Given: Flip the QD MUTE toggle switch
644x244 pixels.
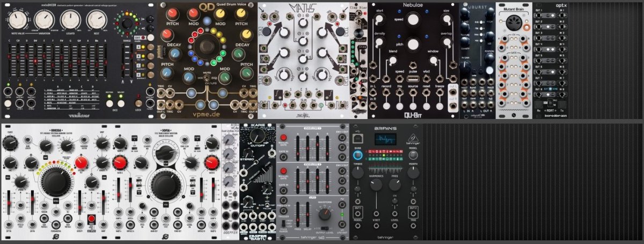Looking at the screenshot, I should click(x=207, y=78).
